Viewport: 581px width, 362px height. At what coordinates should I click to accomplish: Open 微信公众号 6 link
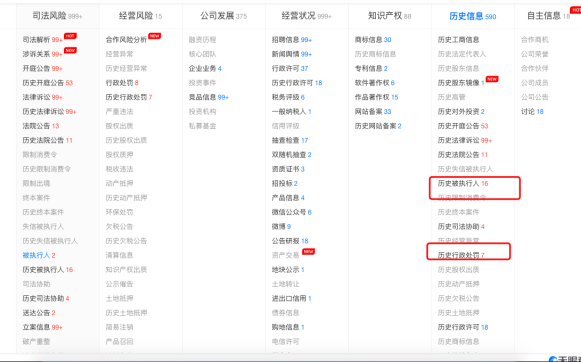[292, 212]
